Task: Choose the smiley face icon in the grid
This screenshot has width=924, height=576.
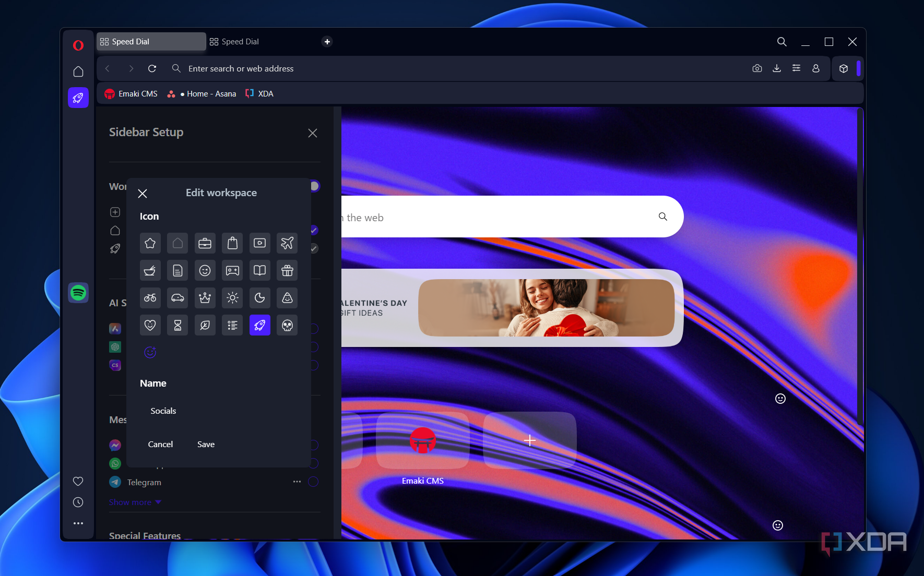Action: point(205,270)
